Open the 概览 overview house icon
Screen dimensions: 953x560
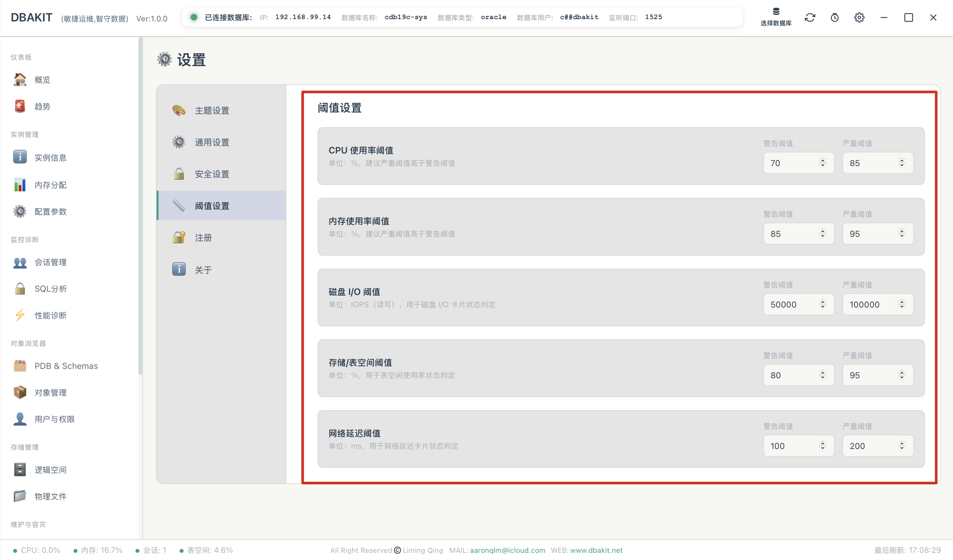pos(20,80)
